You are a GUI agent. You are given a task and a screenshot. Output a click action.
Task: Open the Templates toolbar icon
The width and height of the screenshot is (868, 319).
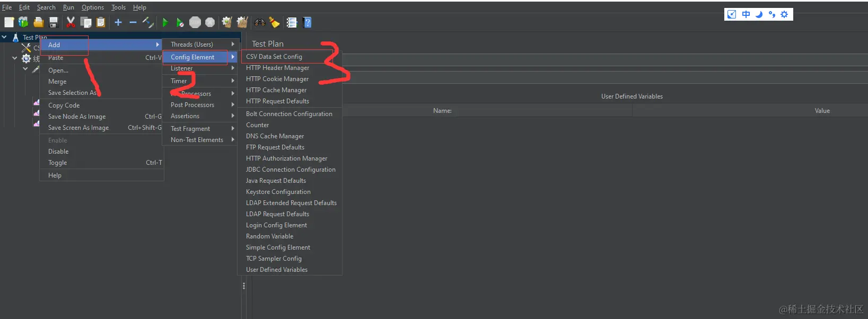click(x=23, y=22)
